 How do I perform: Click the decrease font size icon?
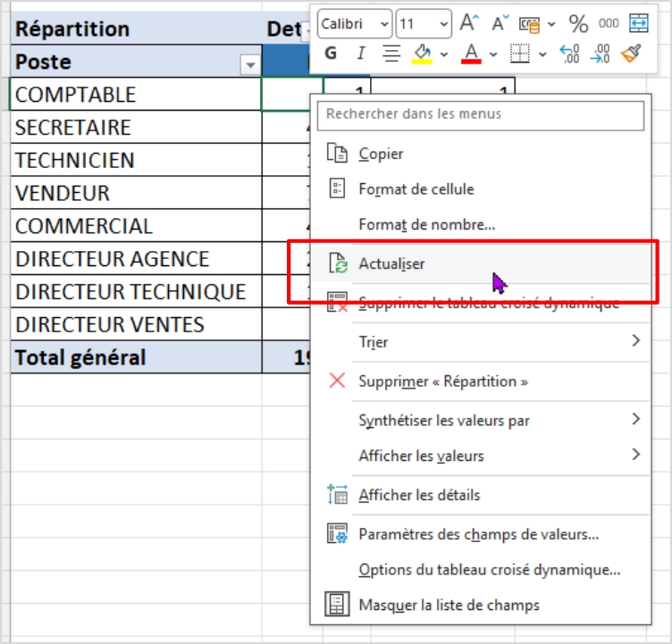[x=500, y=23]
